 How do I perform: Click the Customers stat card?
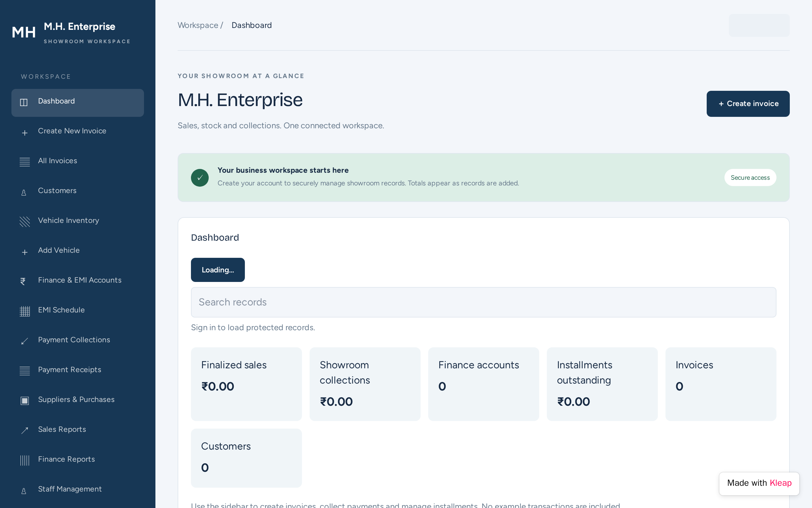[246, 458]
